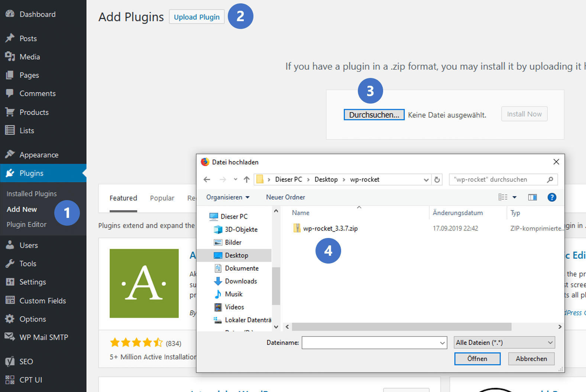Viewport: 586px width, 392px height.
Task: Click the search magnifier in the file dialog
Action: pyautogui.click(x=550, y=180)
